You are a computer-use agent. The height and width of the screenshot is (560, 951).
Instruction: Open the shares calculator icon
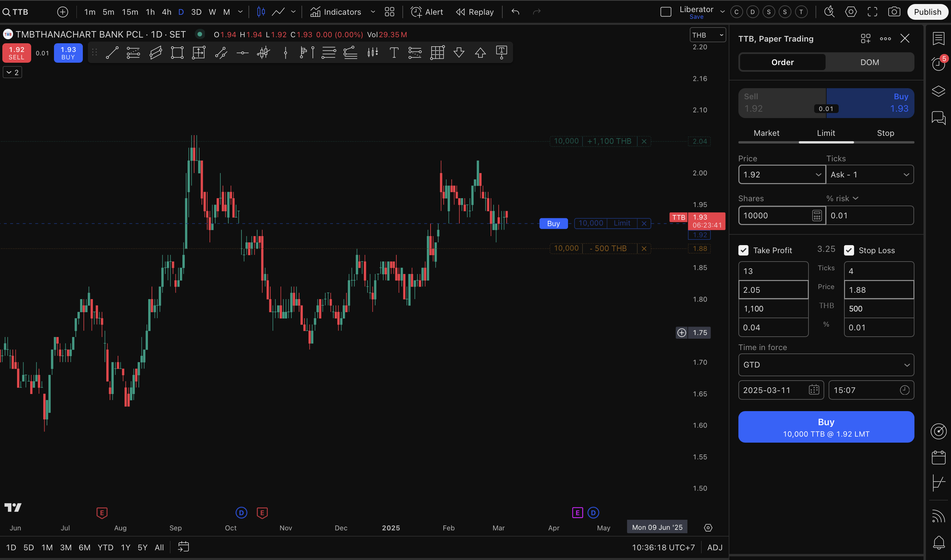click(817, 216)
